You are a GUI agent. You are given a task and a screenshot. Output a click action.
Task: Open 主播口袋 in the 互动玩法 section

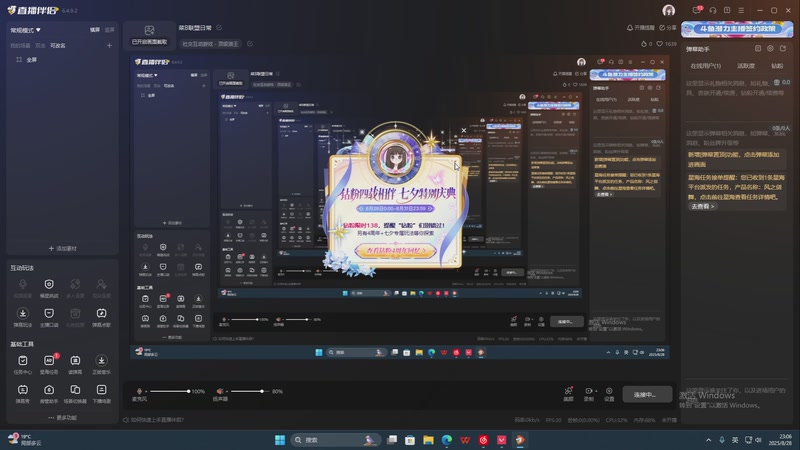[x=49, y=317]
